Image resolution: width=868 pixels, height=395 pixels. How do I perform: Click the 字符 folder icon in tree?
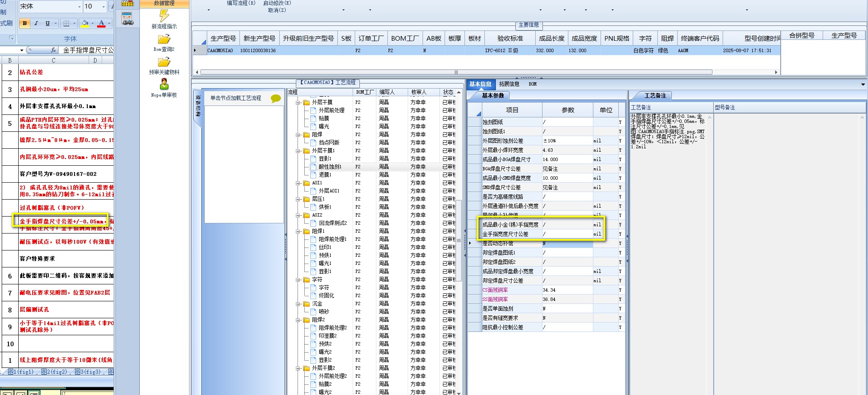click(307, 280)
